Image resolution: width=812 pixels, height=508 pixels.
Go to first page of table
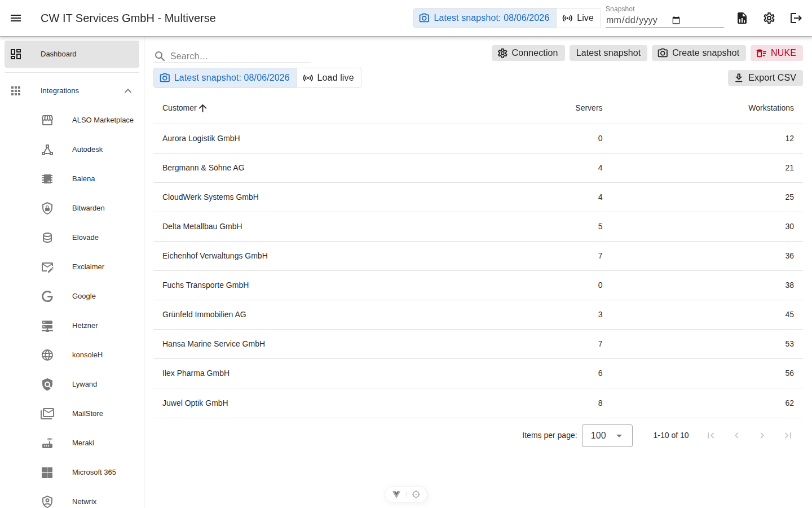coord(710,436)
